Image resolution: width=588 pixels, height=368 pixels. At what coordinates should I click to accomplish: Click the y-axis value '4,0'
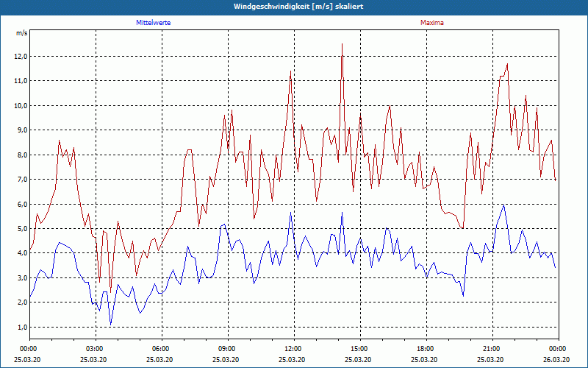click(x=22, y=253)
